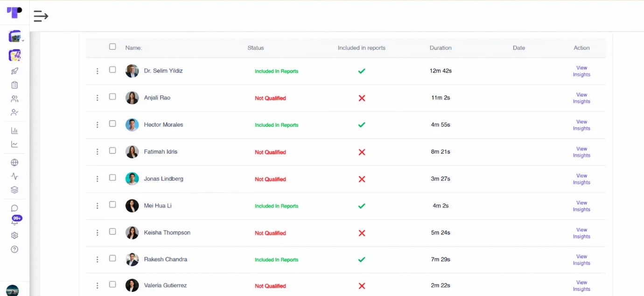644x296 pixels.
Task: Open the three-dot menu for Rakesh Chandra
Action: pos(98,260)
